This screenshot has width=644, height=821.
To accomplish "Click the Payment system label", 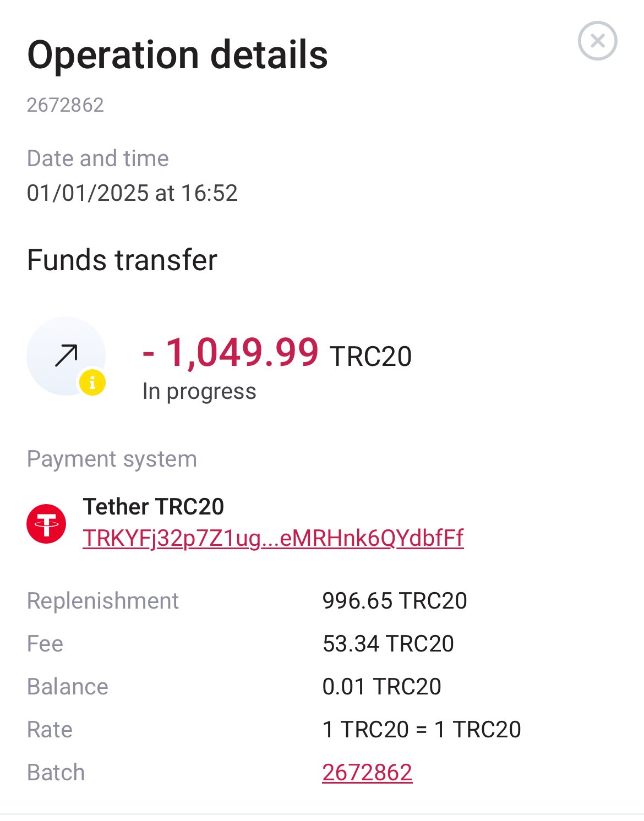I will click(112, 459).
